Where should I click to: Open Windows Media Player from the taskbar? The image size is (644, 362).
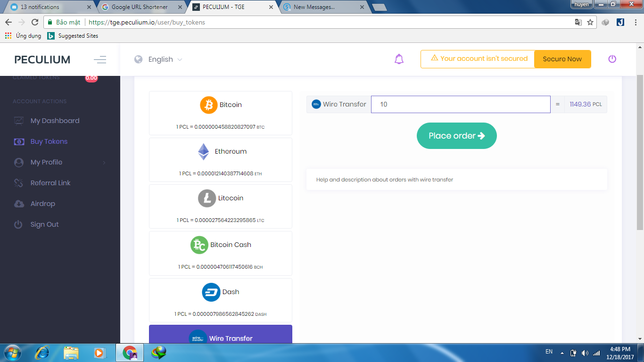coord(99,353)
